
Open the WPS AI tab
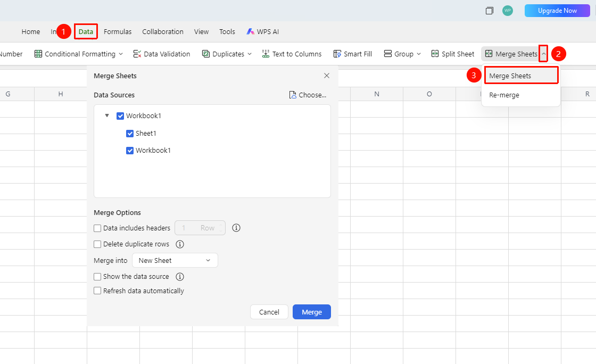[x=263, y=31]
